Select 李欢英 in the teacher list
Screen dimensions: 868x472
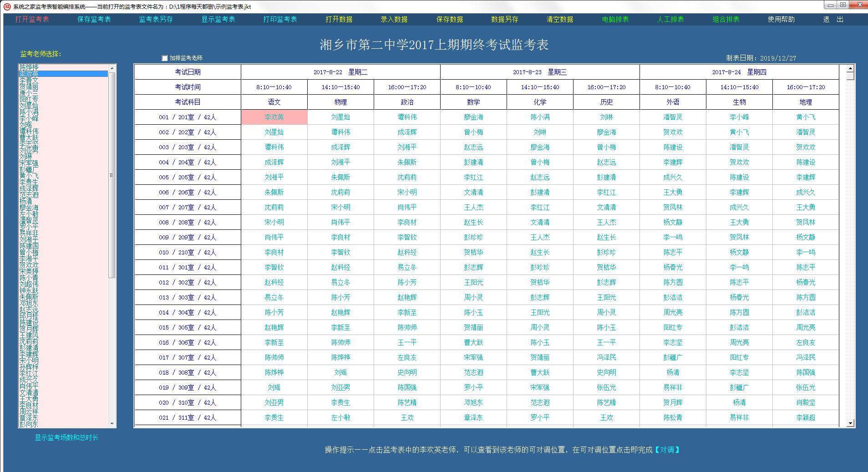point(63,73)
